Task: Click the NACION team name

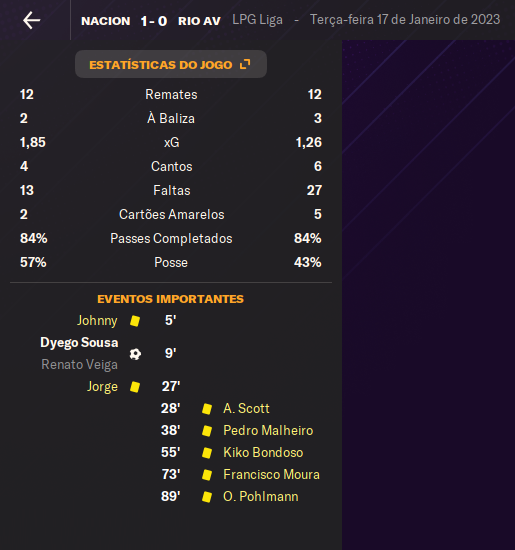Action: pos(106,21)
